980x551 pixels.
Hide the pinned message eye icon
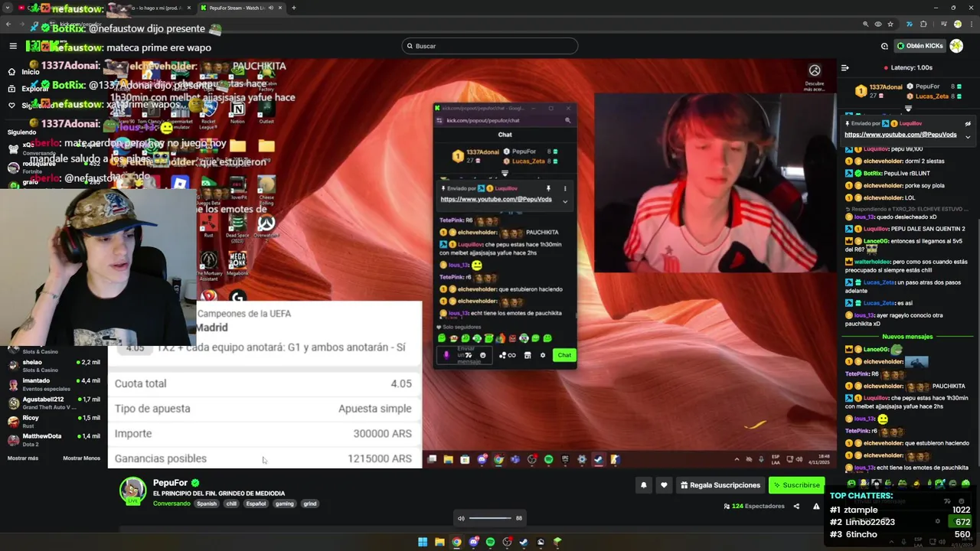click(x=968, y=123)
